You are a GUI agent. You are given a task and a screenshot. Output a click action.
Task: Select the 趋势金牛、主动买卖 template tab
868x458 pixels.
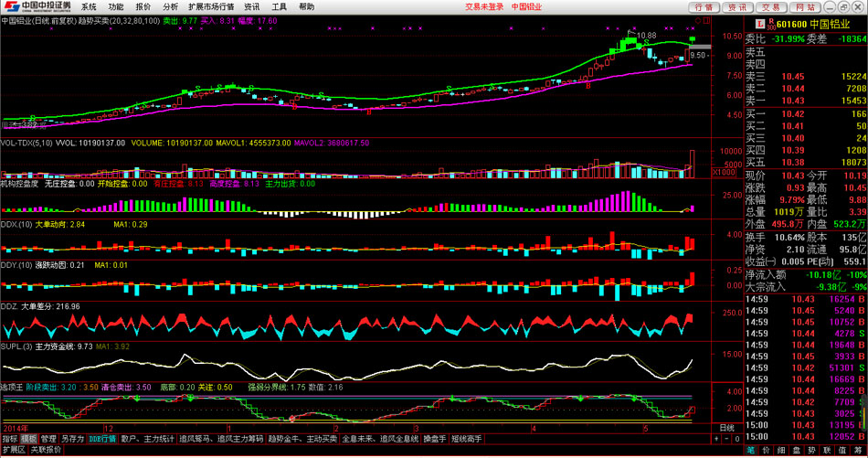coord(302,439)
